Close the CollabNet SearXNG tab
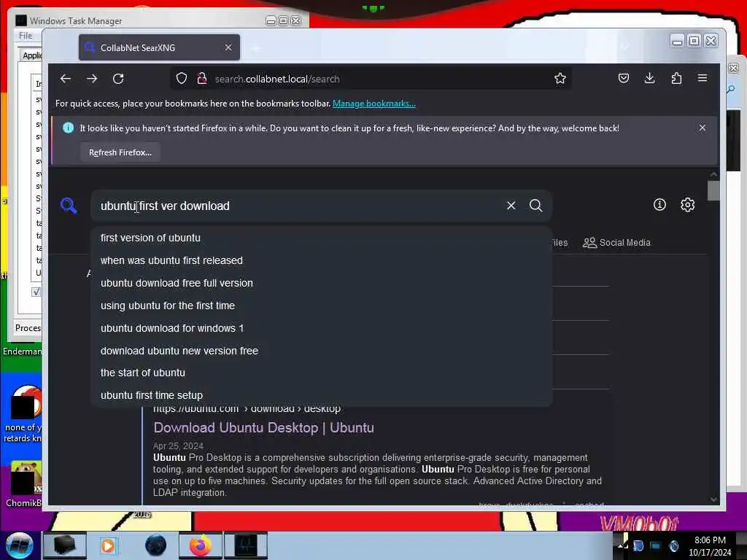 [x=228, y=47]
